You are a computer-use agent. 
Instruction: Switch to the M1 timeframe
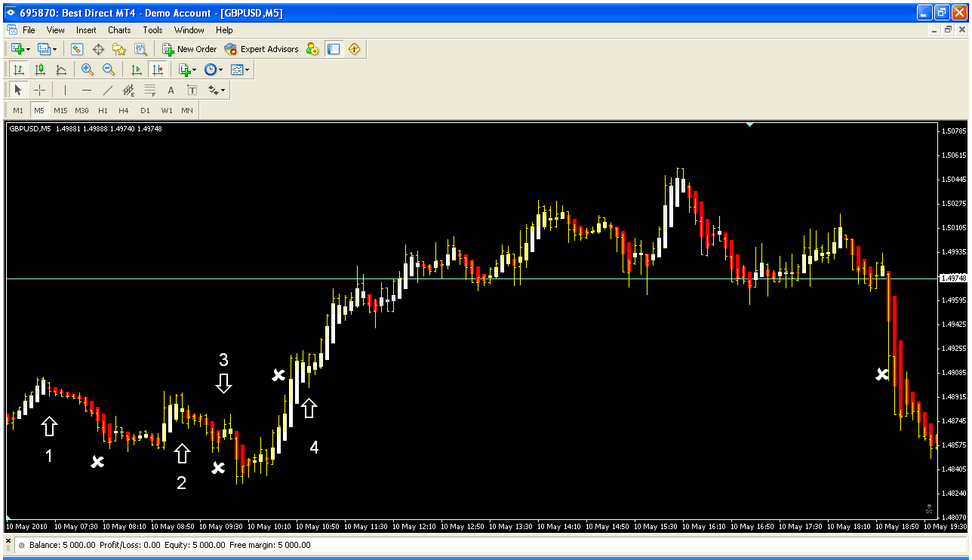[18, 110]
